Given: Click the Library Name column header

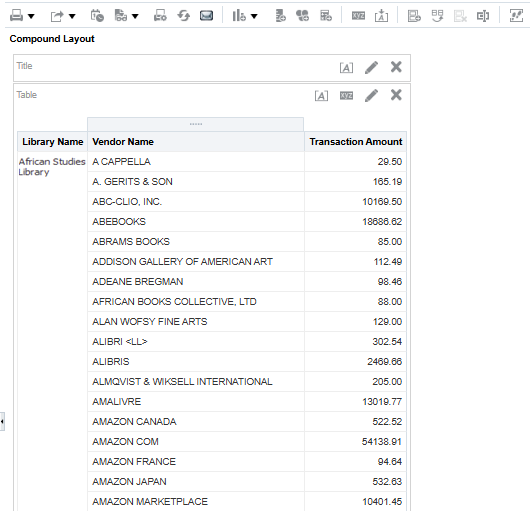Looking at the screenshot, I should coord(53,142).
